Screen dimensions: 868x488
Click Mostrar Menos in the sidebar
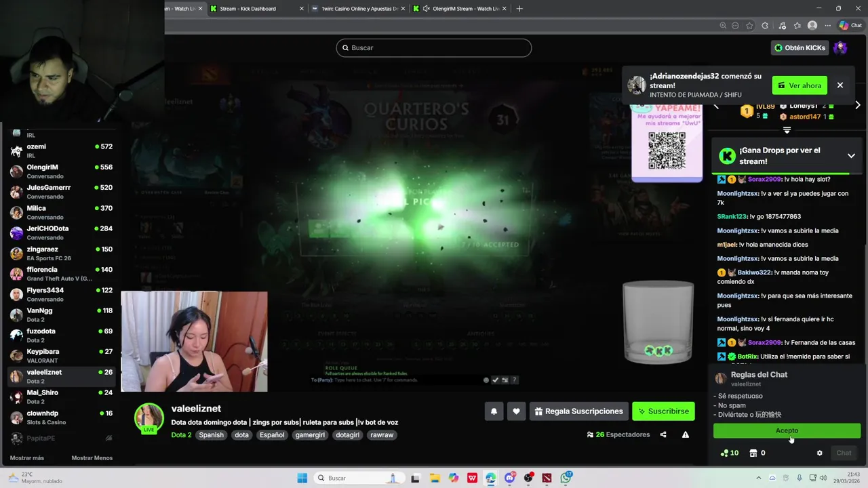tap(92, 458)
